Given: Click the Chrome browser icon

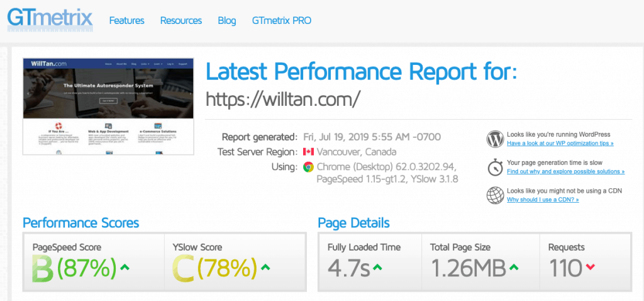Looking at the screenshot, I should 308,167.
